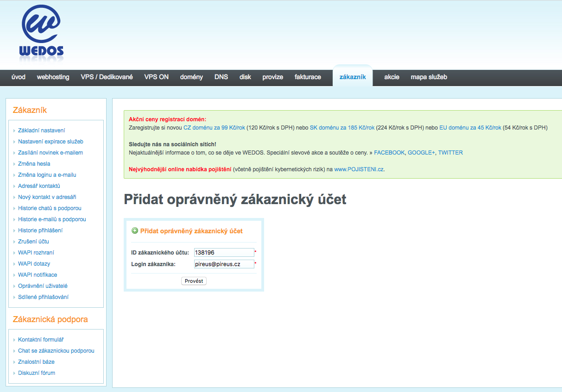Click the Zákaznická podpora sidebar heading
The width and height of the screenshot is (562, 392).
pos(51,319)
